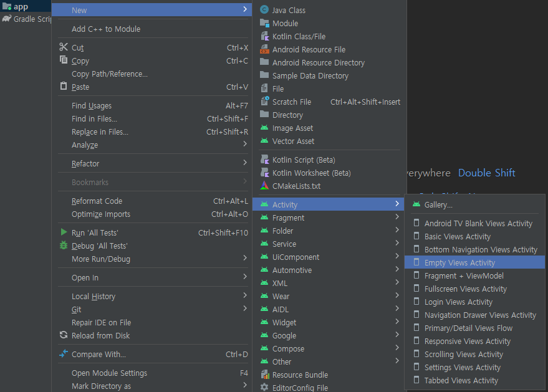Click the Copy icon

(64, 60)
